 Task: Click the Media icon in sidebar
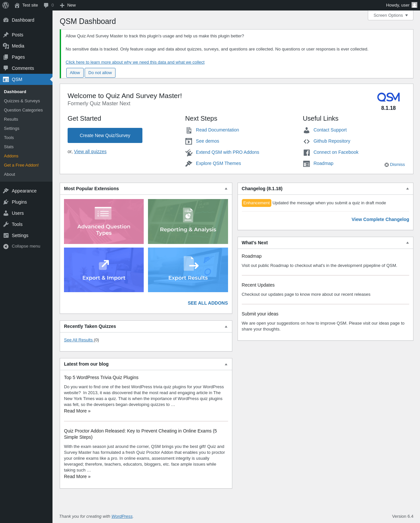6,46
